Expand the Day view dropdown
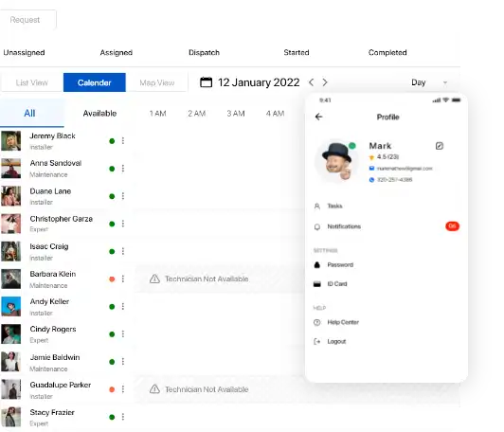504x432 pixels. [429, 82]
